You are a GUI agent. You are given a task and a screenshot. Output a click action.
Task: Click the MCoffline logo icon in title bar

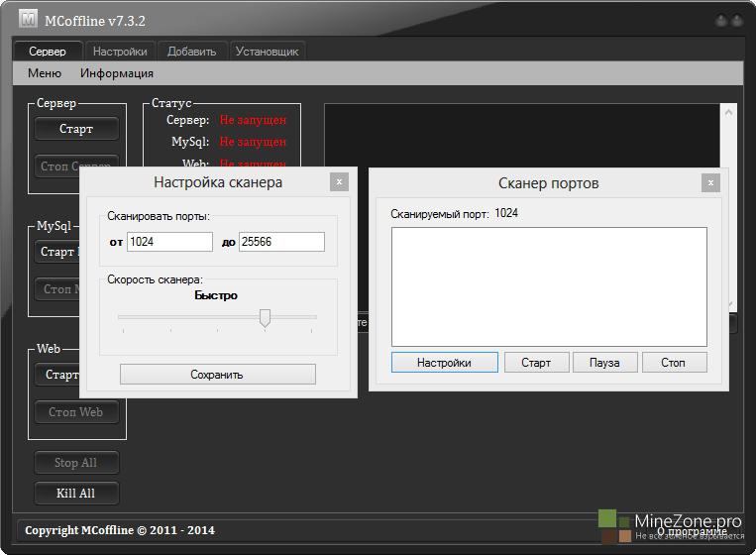pos(29,19)
